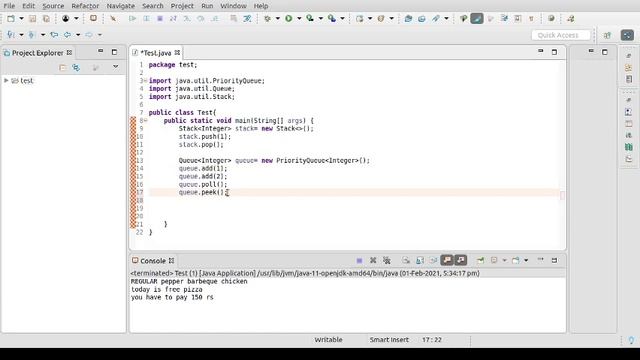Open the New file dropdown arrow
Viewport: 640px width, 360px height.
tap(21, 18)
